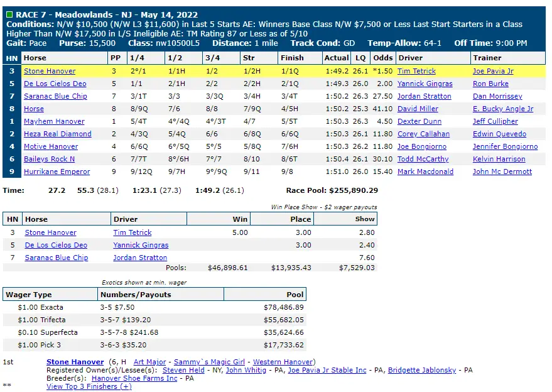The height and width of the screenshot is (392, 552).
Task: Open Stone Hanover in payouts table
Action: 51,233
